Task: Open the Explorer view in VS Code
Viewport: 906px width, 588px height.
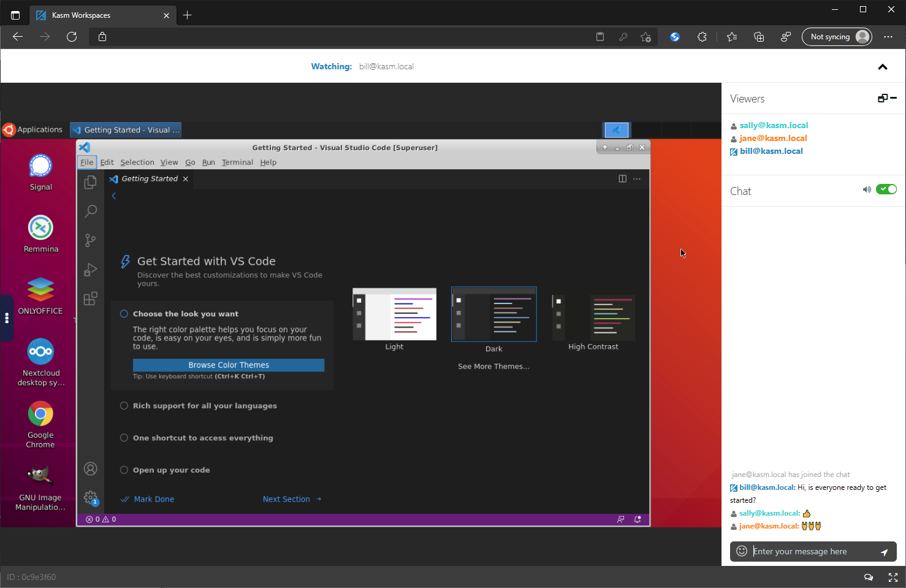Action: tap(90, 181)
